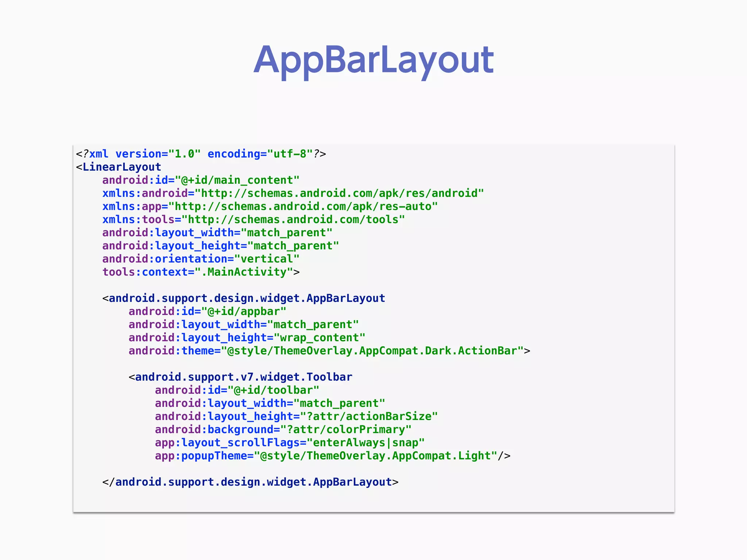The image size is (747, 560).
Task: Click the xmlns:app res-auto URL
Action: click(x=303, y=206)
